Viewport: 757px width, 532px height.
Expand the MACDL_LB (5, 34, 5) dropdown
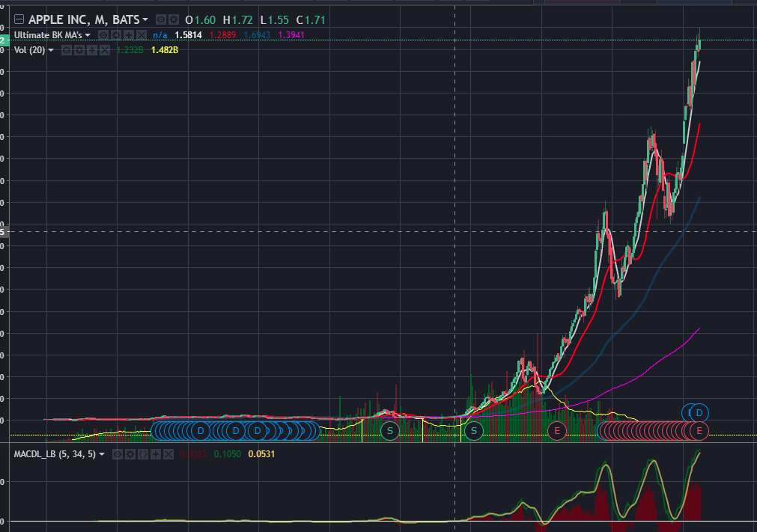coord(101,454)
